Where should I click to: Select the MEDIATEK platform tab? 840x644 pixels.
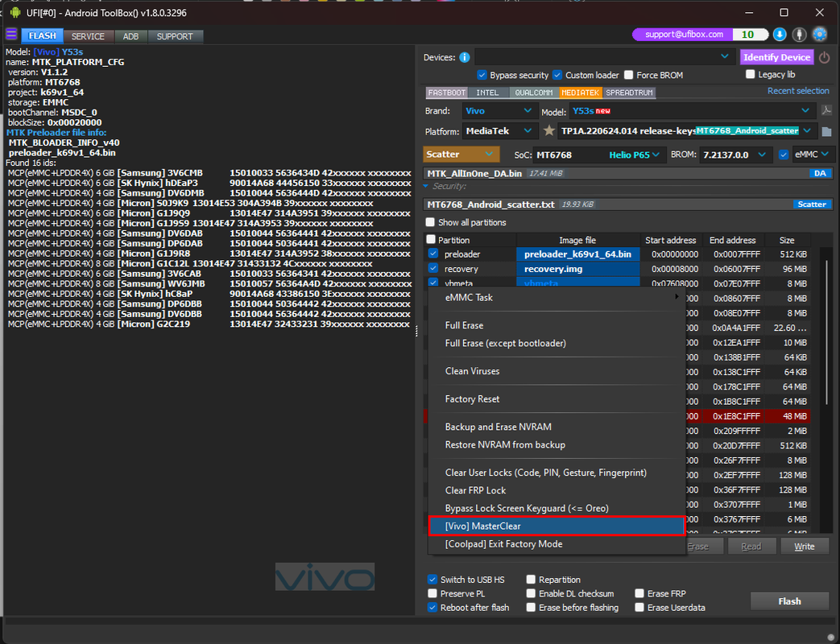[x=580, y=93]
